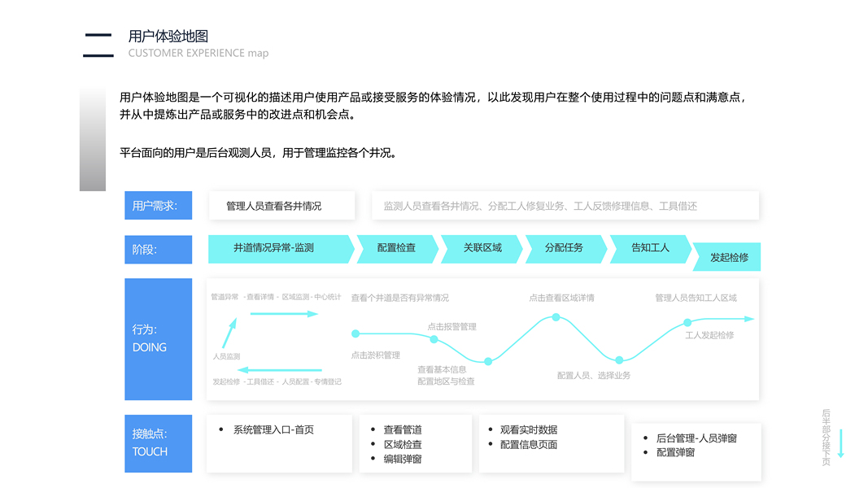The width and height of the screenshot is (868, 488).
Task: Click the 点击查看区域详情 label
Action: [x=561, y=298]
